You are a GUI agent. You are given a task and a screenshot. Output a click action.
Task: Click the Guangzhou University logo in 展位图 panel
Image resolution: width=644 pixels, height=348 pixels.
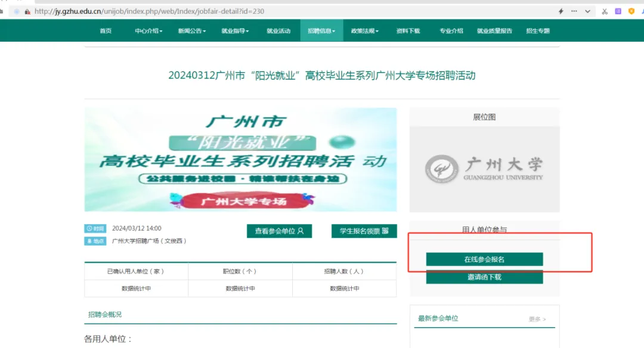(x=484, y=167)
